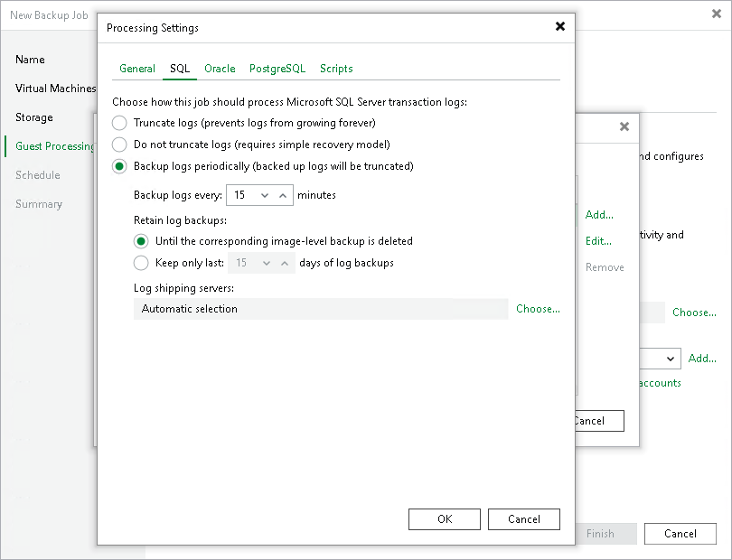The height and width of the screenshot is (560, 732).
Task: Select Truncate logs radio option
Action: tap(119, 123)
